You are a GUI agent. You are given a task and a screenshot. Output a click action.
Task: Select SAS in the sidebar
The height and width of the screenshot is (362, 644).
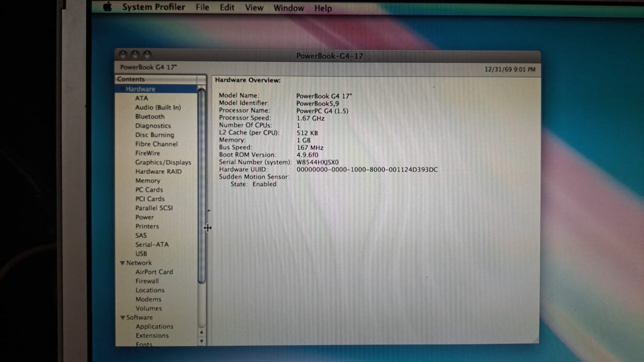click(141, 235)
